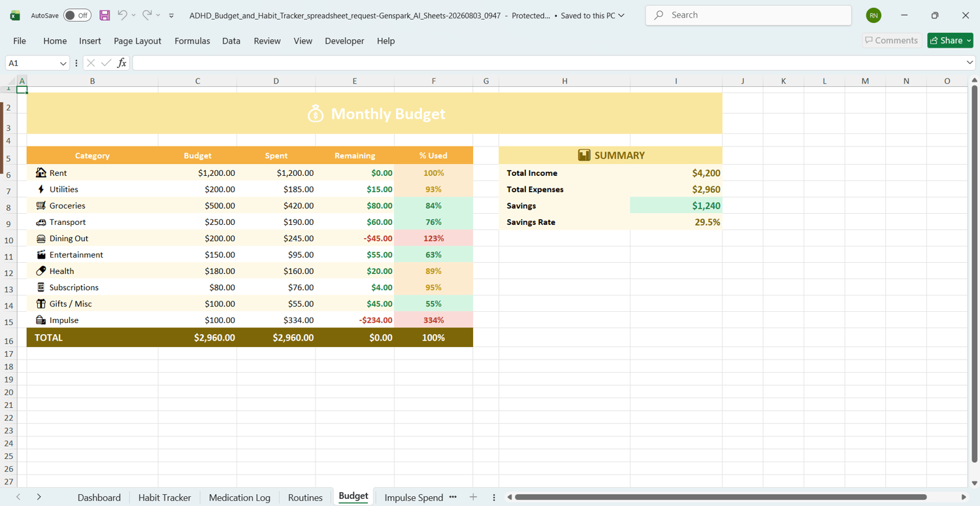Add a new sheet with plus icon

(473, 498)
